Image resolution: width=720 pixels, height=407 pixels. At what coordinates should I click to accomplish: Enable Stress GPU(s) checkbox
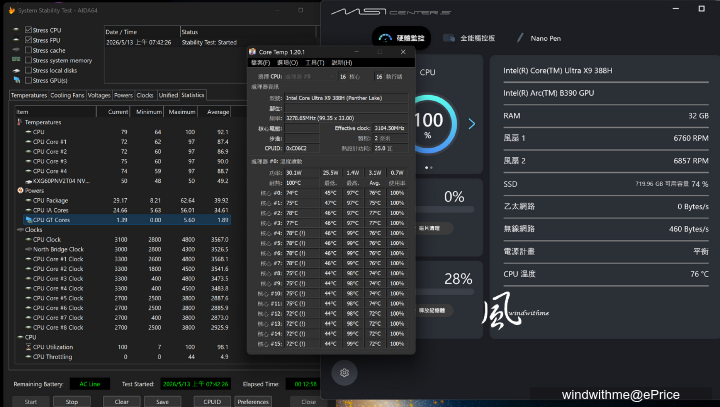tap(28, 80)
